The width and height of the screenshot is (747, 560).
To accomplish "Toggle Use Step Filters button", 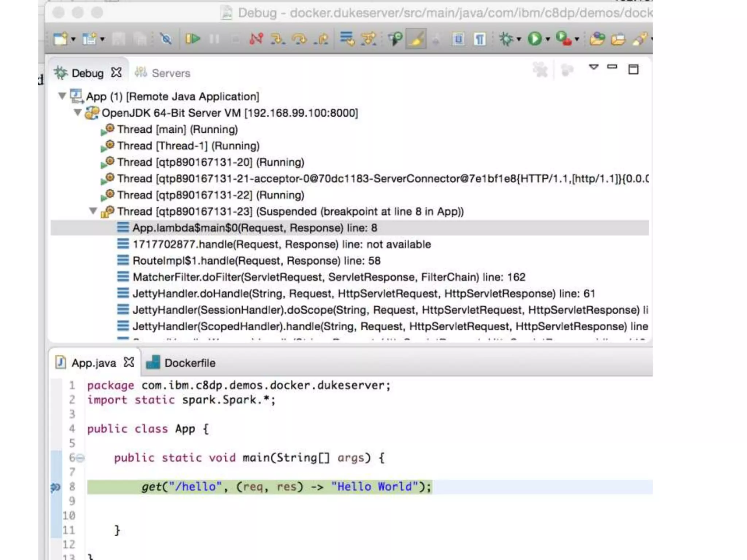I will [368, 39].
